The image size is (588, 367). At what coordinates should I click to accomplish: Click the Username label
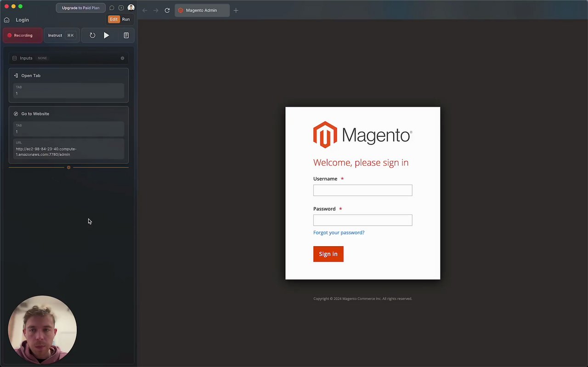coord(325,179)
